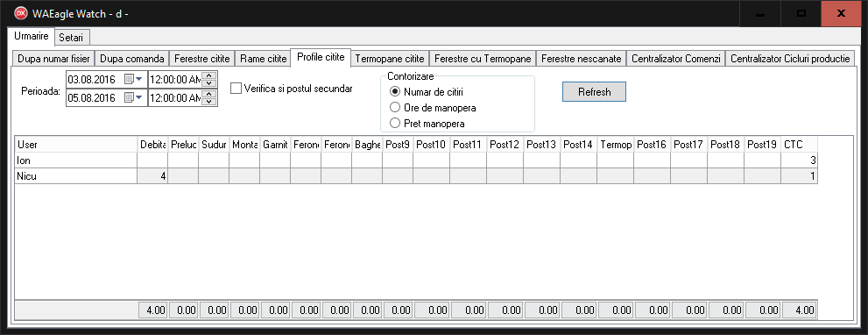868x335 pixels.
Task: Open the Ferestre nescanate tab
Action: (x=582, y=58)
